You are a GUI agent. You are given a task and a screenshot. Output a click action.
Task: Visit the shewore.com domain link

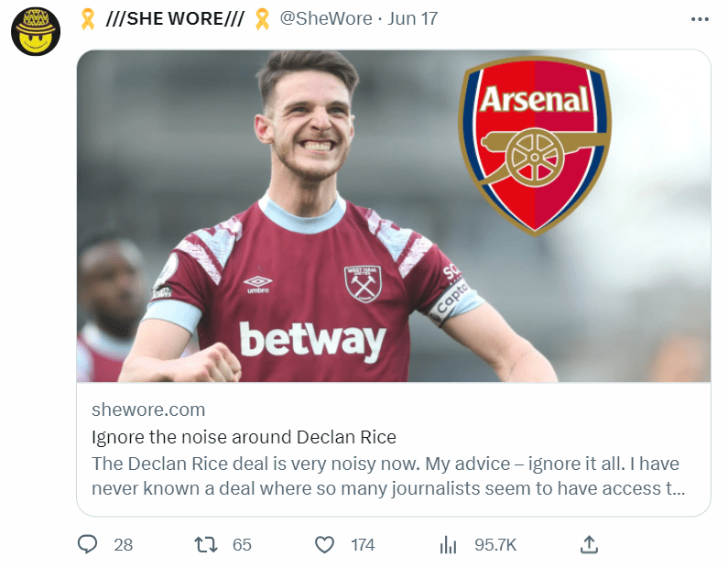[x=148, y=410]
